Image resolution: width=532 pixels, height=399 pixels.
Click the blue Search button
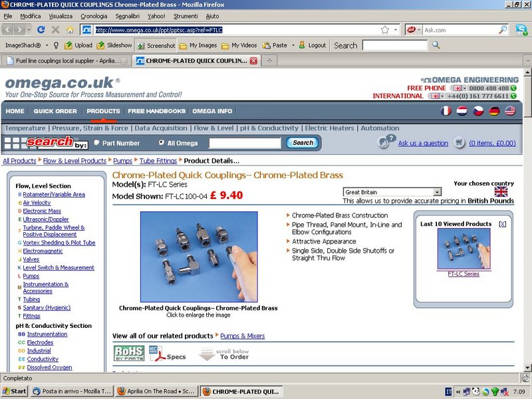tap(303, 143)
